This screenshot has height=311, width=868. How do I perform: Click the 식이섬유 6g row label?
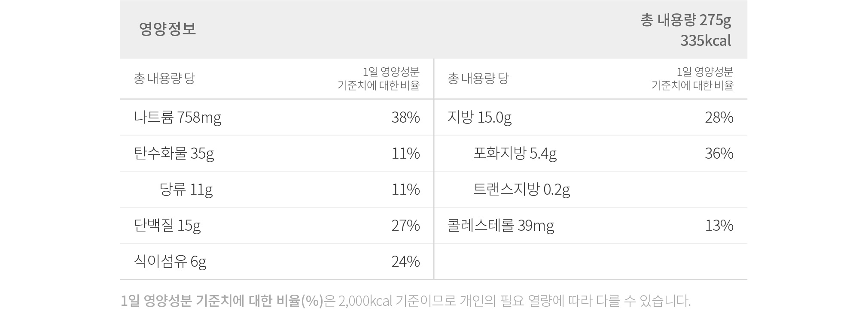pyautogui.click(x=170, y=261)
